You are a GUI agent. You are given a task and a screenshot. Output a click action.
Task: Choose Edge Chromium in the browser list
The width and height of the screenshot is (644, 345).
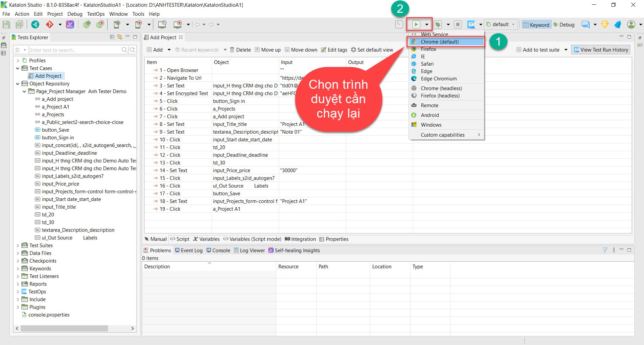447,79
